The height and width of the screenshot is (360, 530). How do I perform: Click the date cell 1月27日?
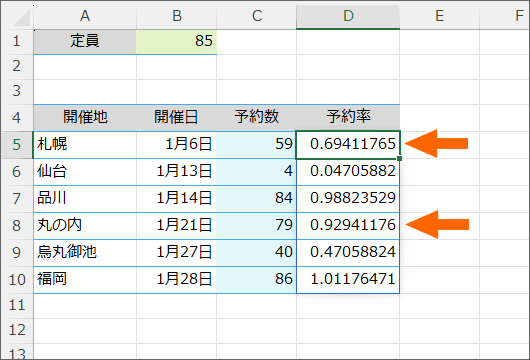coord(176,253)
